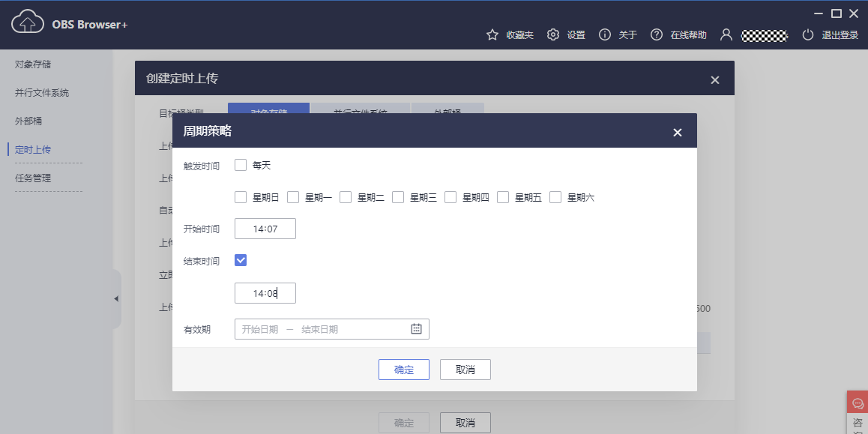
Task: Uncheck the 结束时间 end time checkbox
Action: [241, 261]
